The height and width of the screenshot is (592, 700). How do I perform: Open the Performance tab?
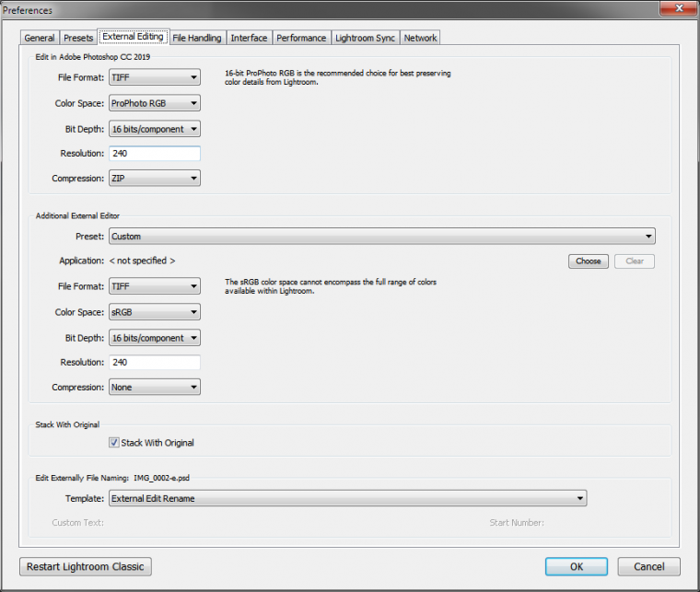301,38
